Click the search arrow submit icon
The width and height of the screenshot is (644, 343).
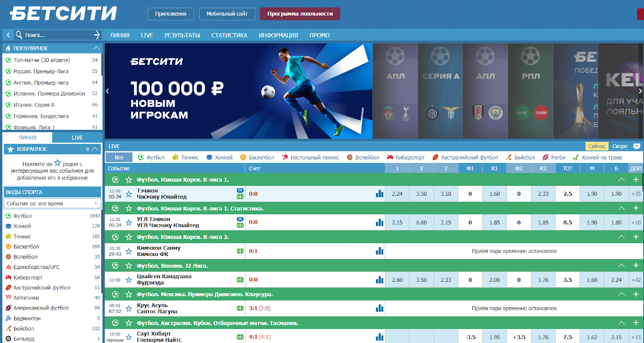pyautogui.click(x=97, y=35)
